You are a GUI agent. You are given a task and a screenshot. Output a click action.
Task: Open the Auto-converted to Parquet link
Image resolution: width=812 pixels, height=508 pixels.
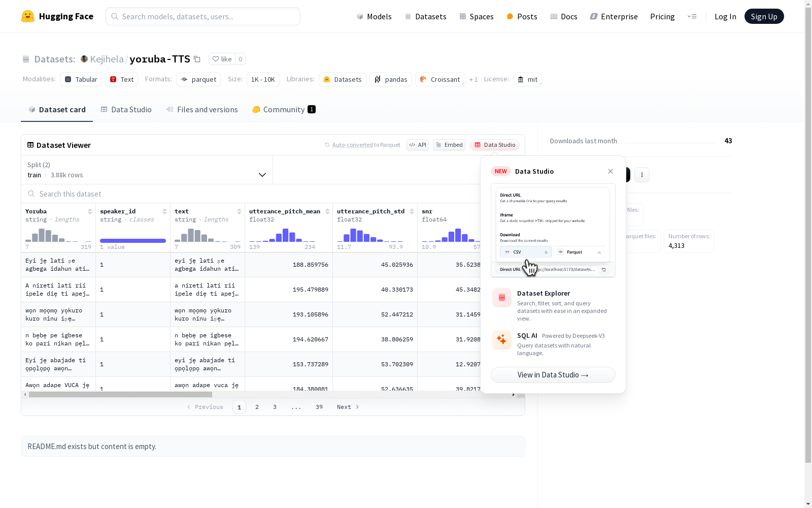click(x=352, y=145)
